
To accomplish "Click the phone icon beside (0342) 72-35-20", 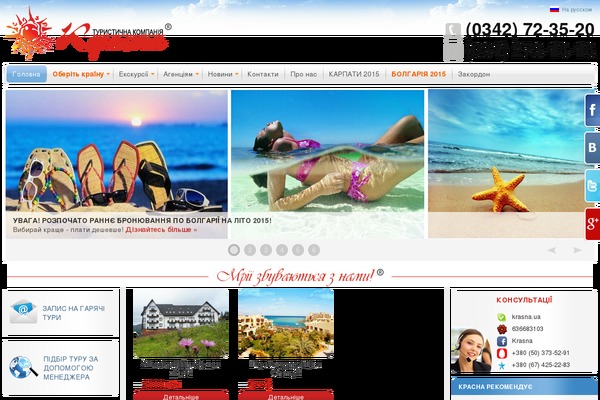I will point(453,30).
